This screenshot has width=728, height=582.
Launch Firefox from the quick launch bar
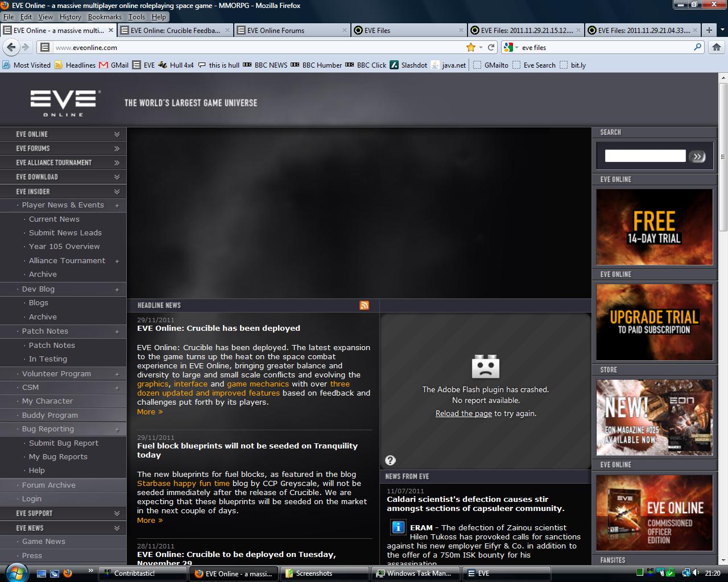[x=68, y=573]
